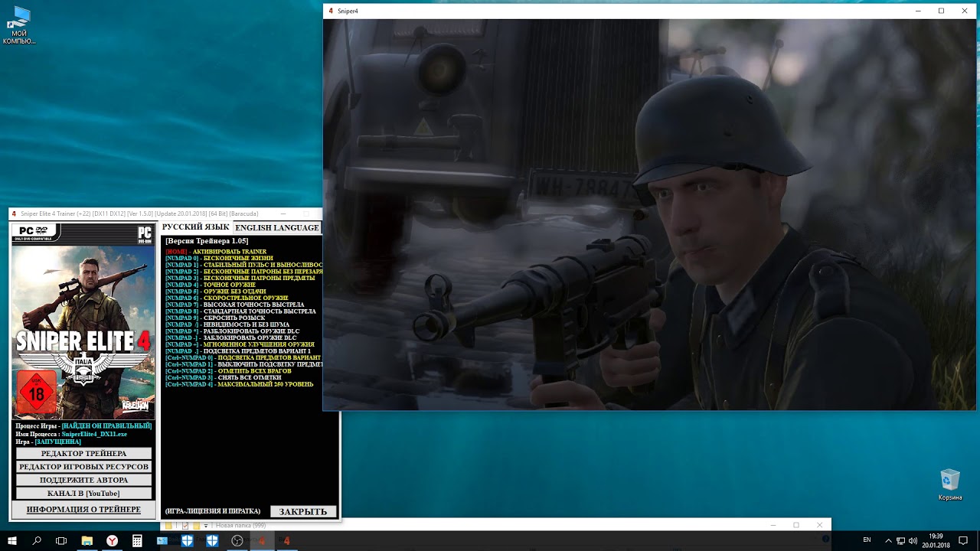Click the Sniper Elite 4 Trainer title bar

(165, 214)
